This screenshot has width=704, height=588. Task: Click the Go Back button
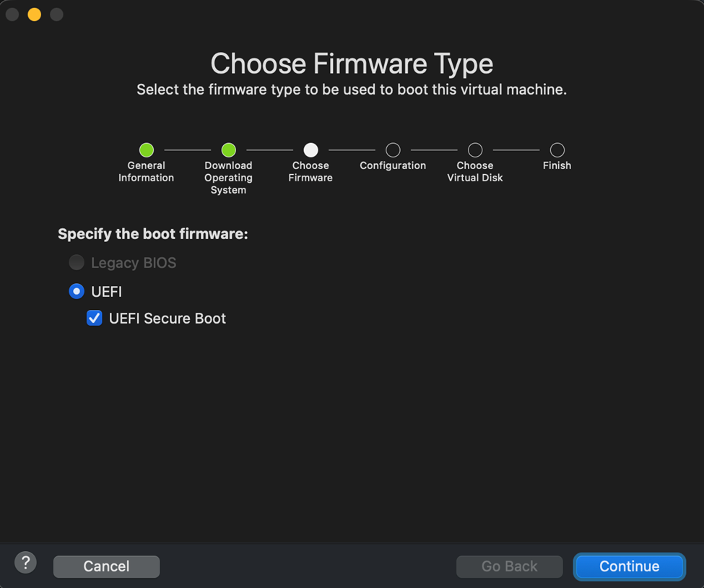coord(509,566)
